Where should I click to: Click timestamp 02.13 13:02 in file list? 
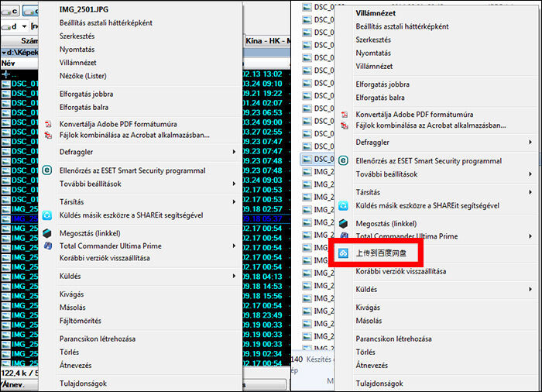point(262,74)
